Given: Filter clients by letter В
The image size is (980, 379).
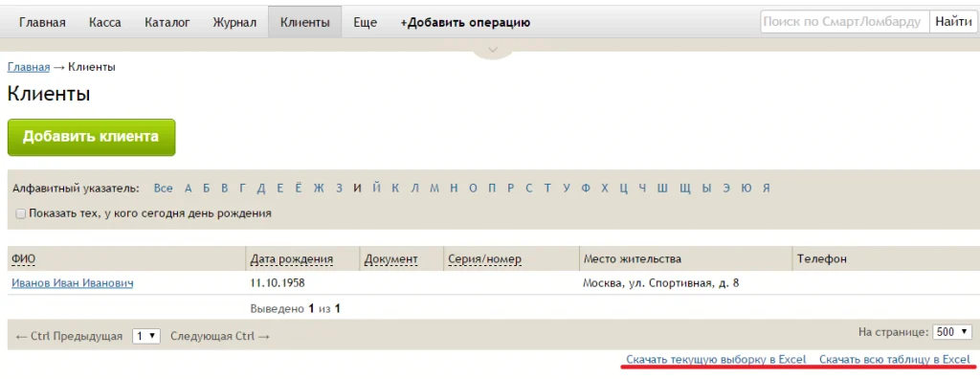Looking at the screenshot, I should pos(224,189).
